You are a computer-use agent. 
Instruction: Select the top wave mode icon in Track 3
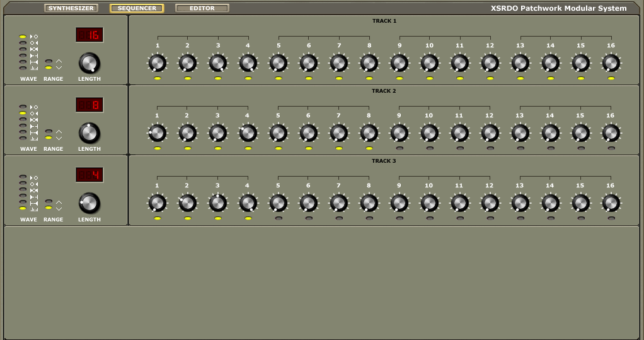click(34, 178)
